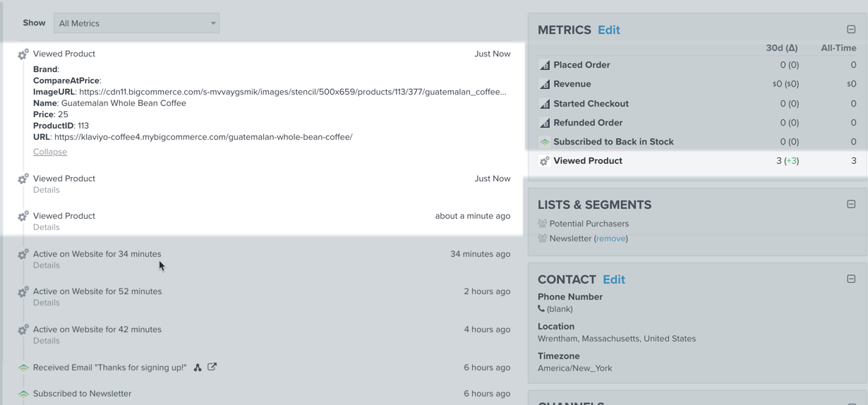Viewport: 868px width, 405px height.
Task: Remove profile from Newsletter list
Action: coord(610,238)
